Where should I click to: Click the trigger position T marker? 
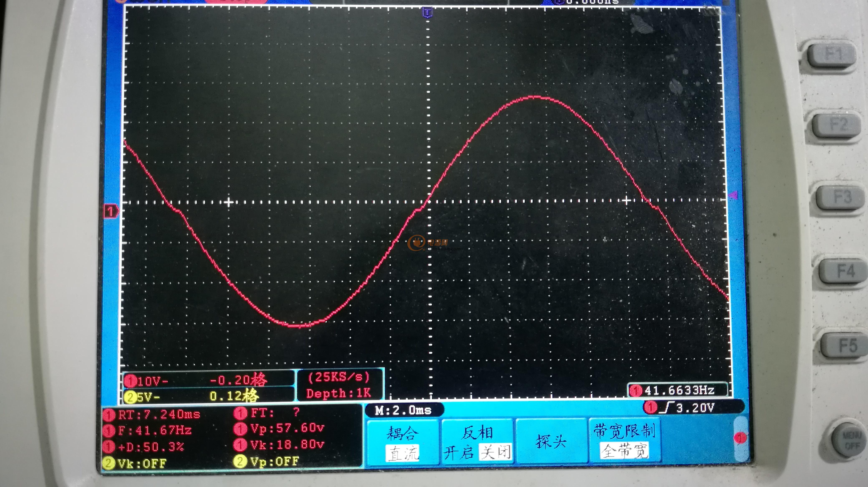tap(427, 13)
